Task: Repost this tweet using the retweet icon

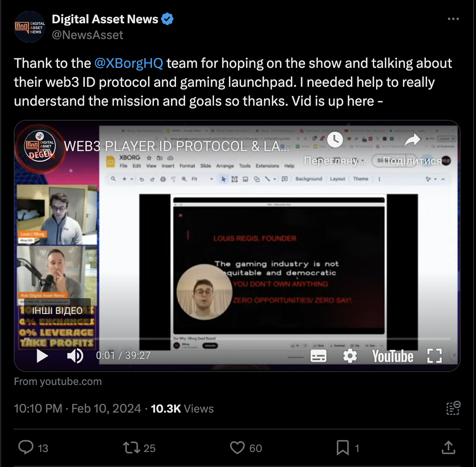Action: [131, 448]
